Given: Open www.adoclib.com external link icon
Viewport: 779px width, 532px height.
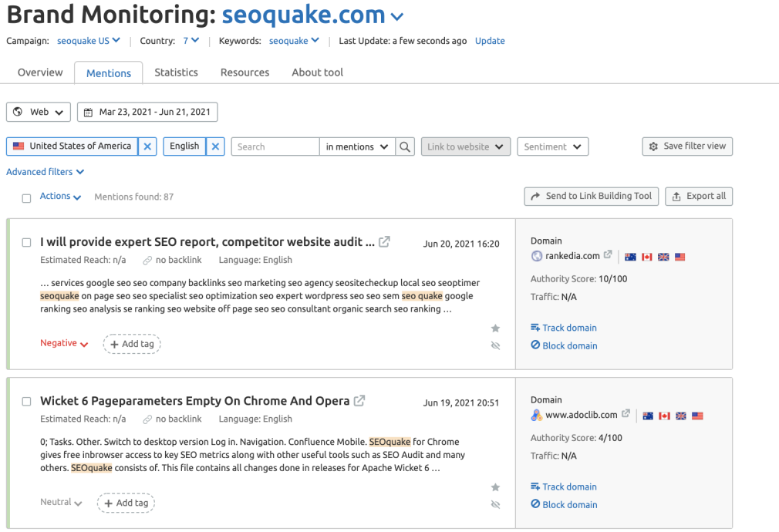Looking at the screenshot, I should (x=626, y=413).
